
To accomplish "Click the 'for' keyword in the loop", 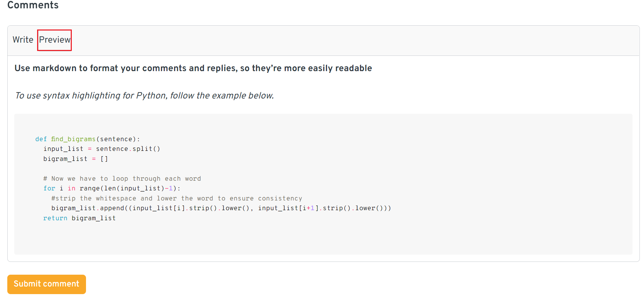I will 49,188.
